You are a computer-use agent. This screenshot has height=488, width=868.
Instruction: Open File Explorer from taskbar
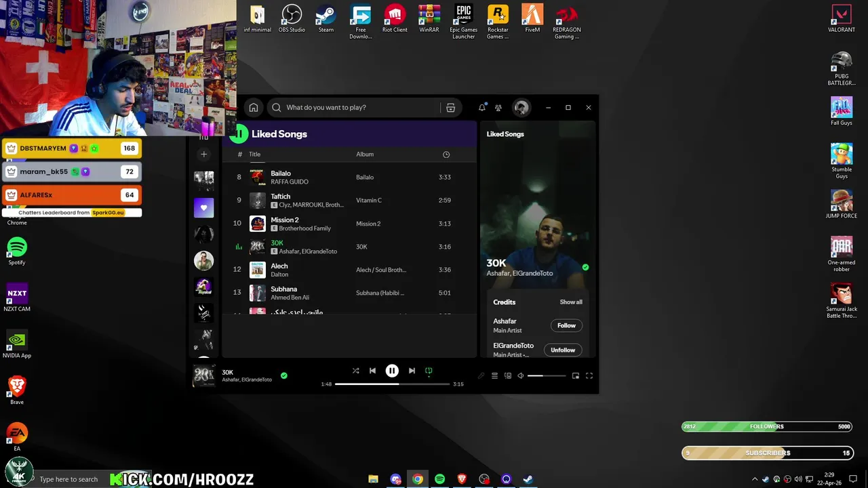tap(373, 479)
